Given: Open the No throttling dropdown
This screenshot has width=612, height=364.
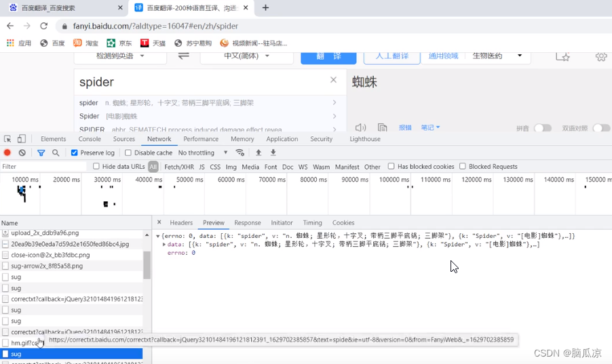Looking at the screenshot, I should coord(203,153).
